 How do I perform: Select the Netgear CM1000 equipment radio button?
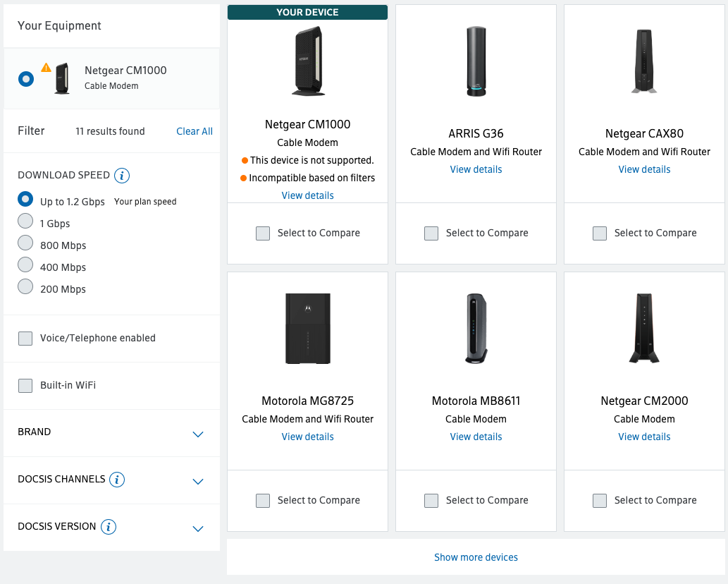tap(26, 79)
